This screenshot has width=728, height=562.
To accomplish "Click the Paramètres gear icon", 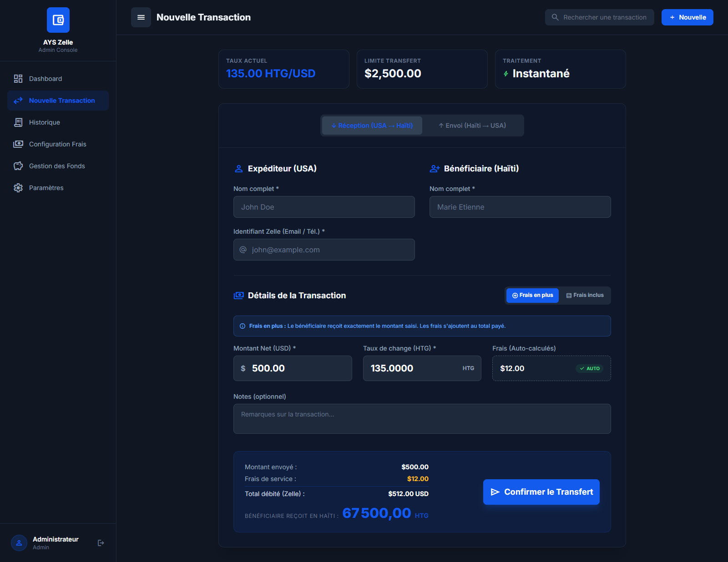I will point(18,188).
